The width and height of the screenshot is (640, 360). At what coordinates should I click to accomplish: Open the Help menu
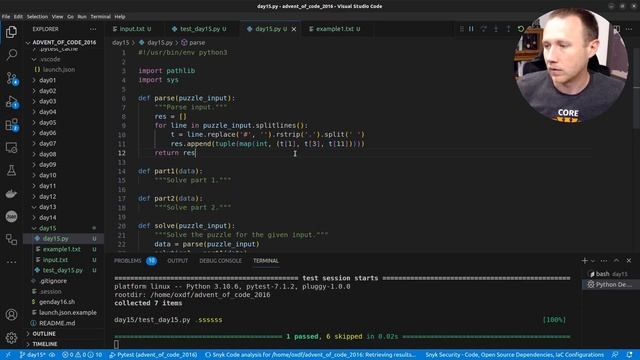coord(120,17)
